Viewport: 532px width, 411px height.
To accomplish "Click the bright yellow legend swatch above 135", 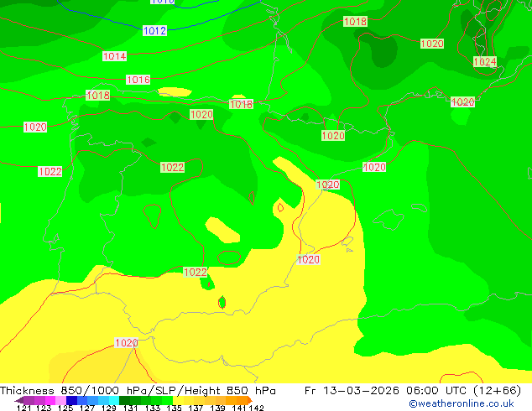I will pos(178,400).
